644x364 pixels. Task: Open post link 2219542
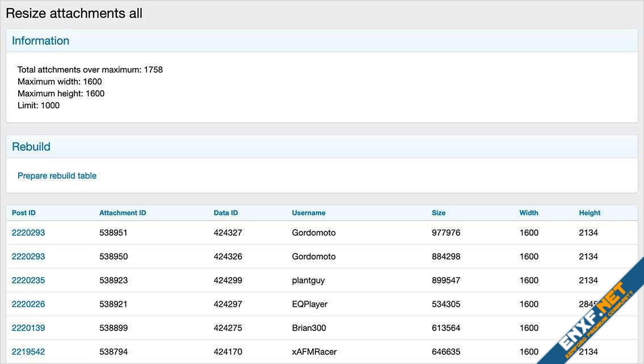28,352
